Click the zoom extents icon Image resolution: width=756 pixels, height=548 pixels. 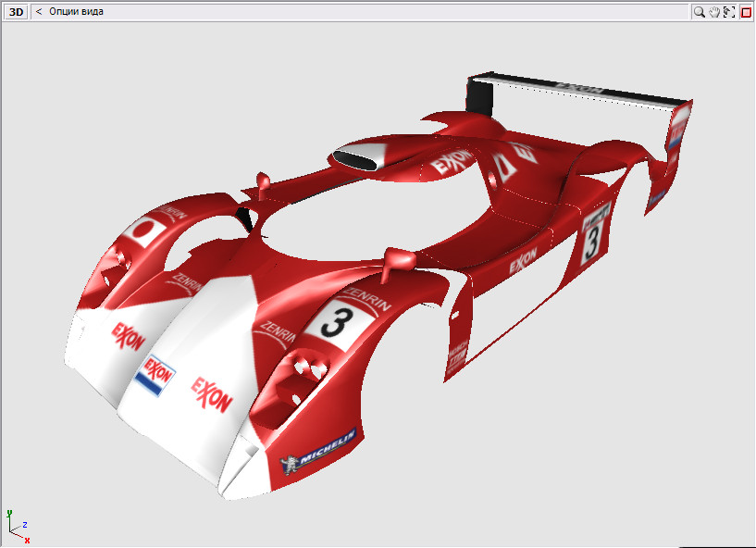click(x=729, y=12)
